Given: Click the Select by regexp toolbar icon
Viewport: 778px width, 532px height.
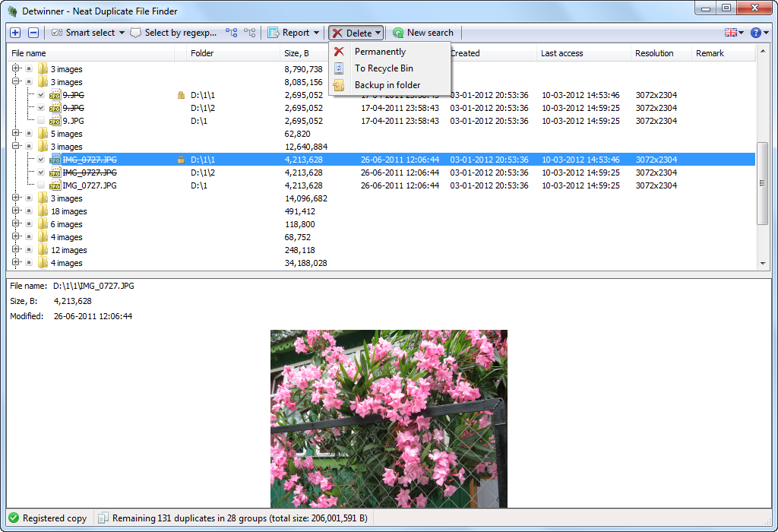Looking at the screenshot, I should coord(136,33).
